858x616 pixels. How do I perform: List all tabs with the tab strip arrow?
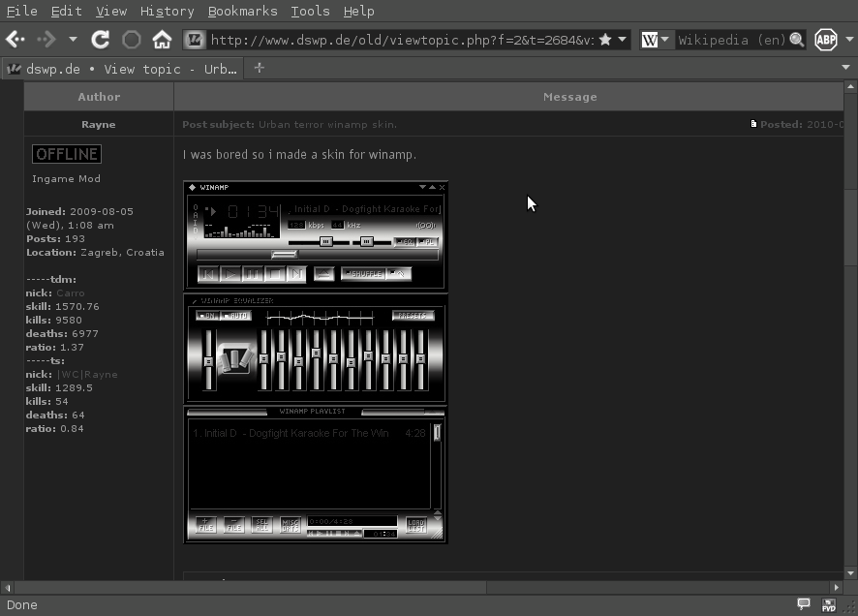coord(845,68)
